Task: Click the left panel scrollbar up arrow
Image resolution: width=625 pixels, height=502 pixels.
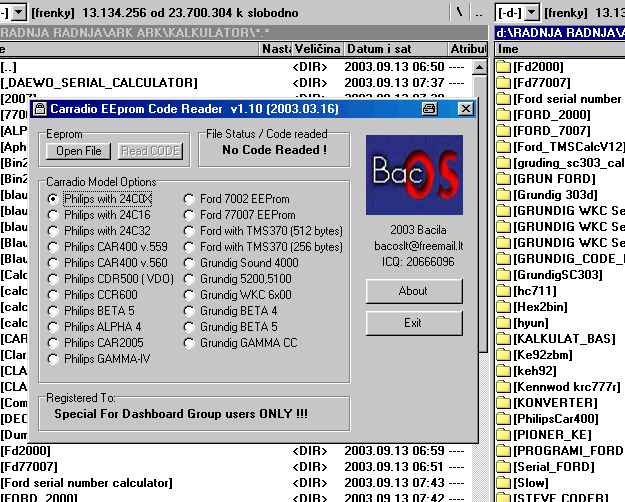Action: coord(480,67)
